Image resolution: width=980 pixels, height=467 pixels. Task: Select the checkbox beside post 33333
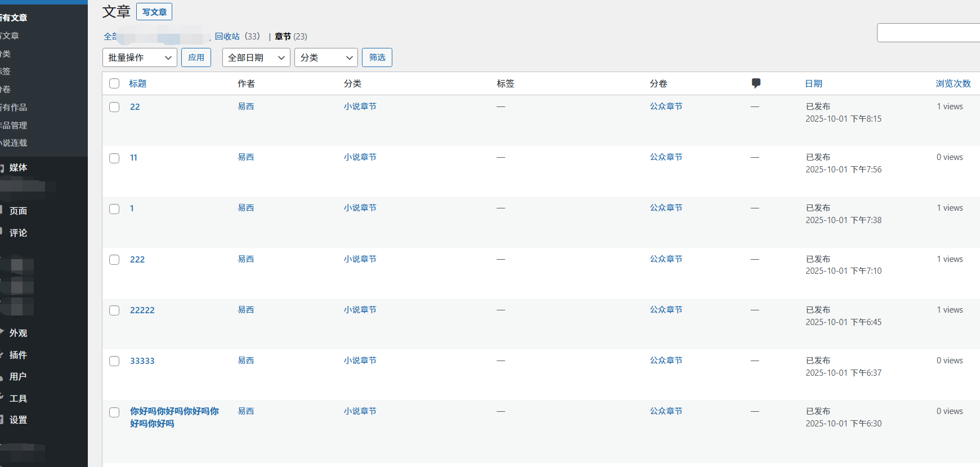tap(114, 361)
